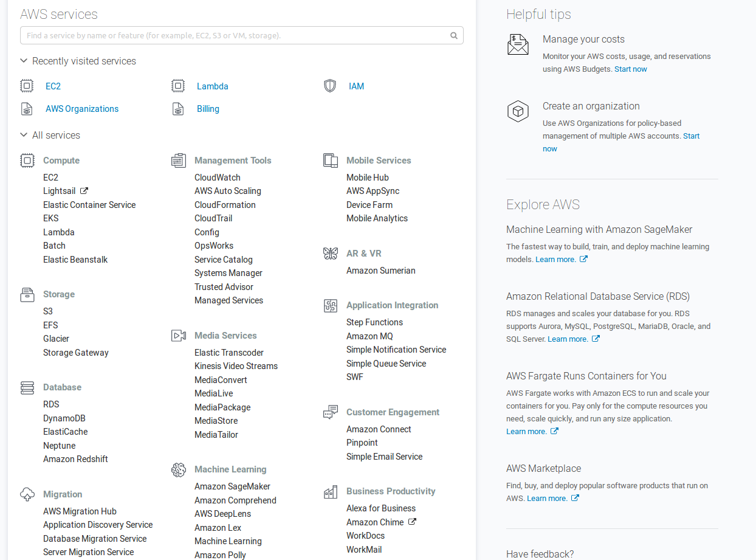
Task: Open the Billing recently visited link
Action: (x=208, y=109)
